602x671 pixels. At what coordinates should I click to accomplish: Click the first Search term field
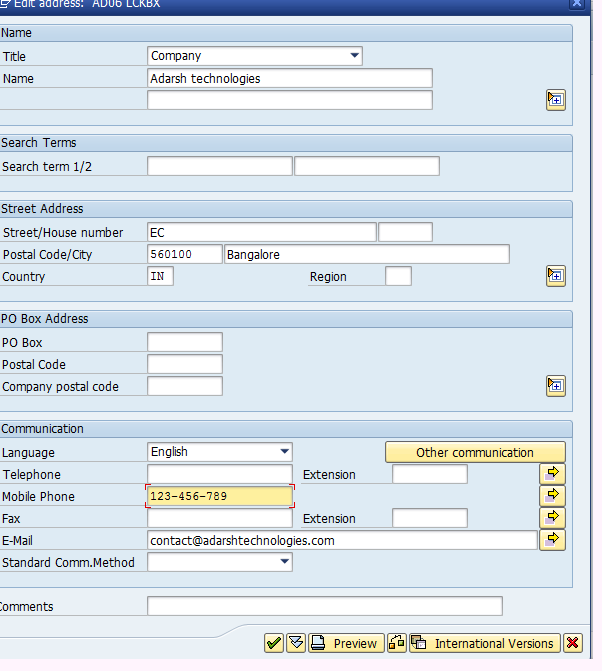point(219,166)
